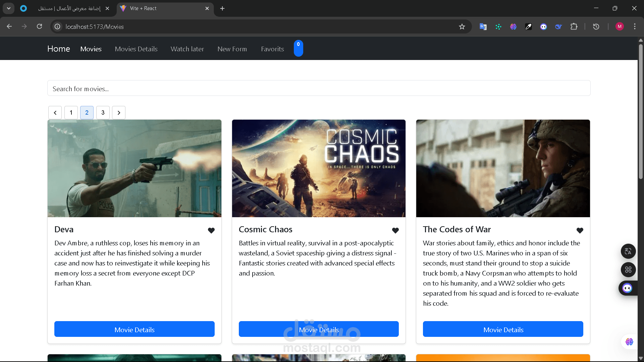Select pagination page 1
This screenshot has height=362, width=644.
pyautogui.click(x=71, y=113)
